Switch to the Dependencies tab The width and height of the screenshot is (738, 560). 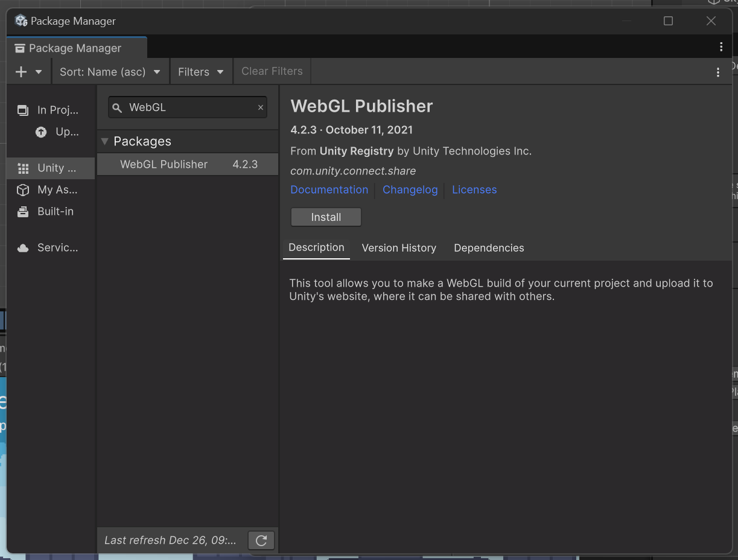(x=489, y=248)
